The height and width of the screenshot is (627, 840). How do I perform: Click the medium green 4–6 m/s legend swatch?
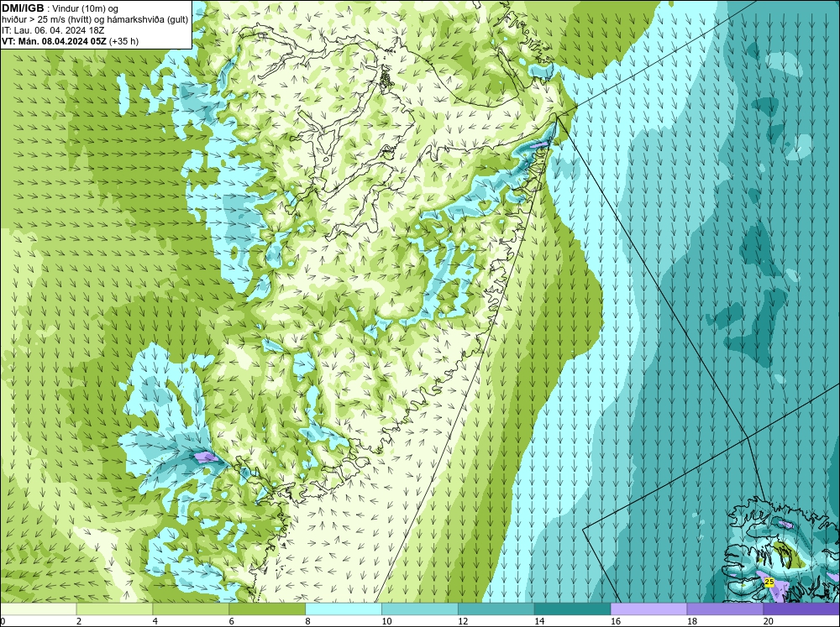(191, 609)
